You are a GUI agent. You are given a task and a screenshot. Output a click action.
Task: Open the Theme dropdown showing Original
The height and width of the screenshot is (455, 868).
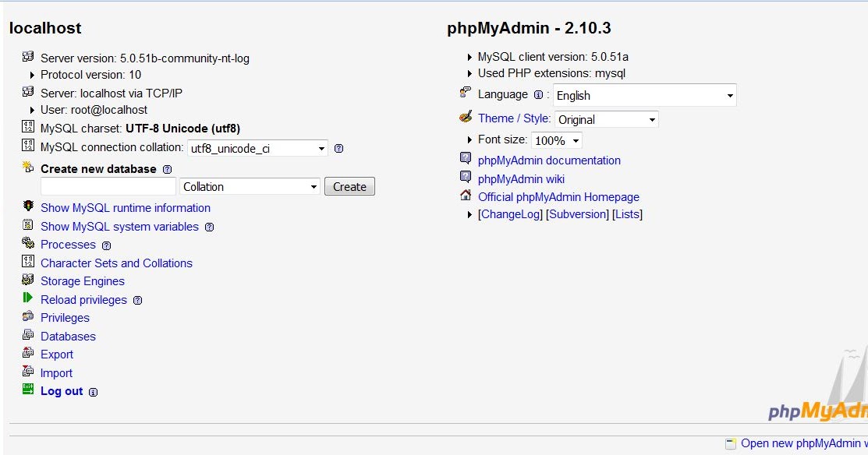[x=606, y=119]
